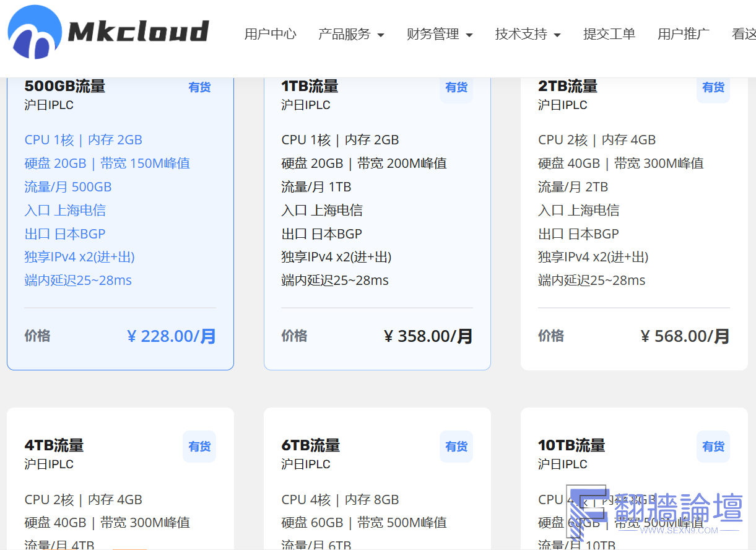Image resolution: width=756 pixels, height=550 pixels.
Task: Pick the 6TB流量 plan title
Action: [310, 445]
